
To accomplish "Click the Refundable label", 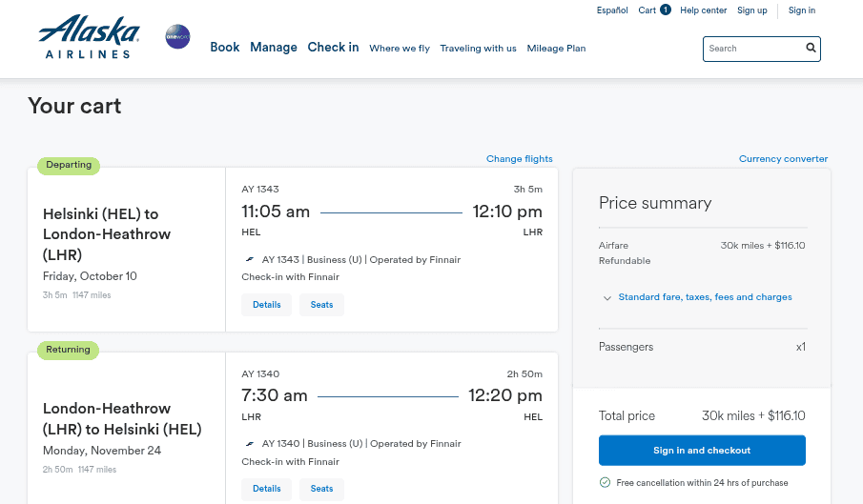I will [x=625, y=260].
